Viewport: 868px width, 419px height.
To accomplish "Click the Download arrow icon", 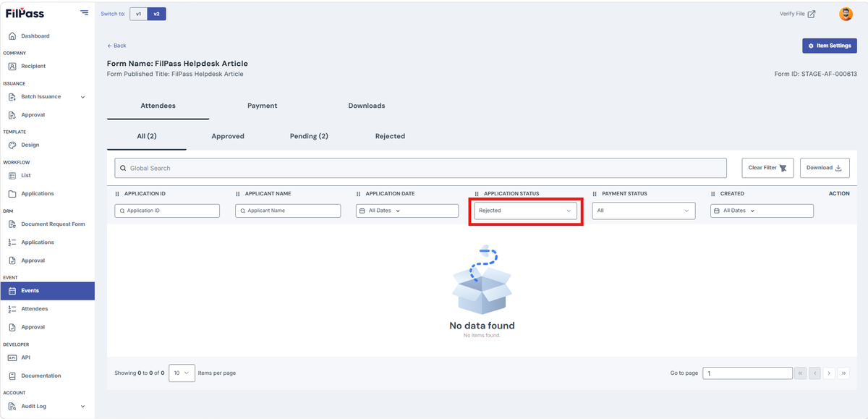I will (838, 168).
